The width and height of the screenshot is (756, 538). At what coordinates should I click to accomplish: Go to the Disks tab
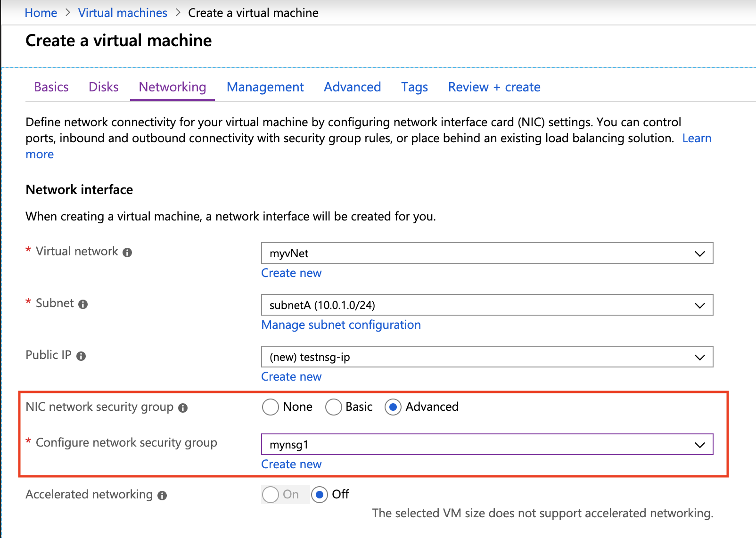point(104,87)
